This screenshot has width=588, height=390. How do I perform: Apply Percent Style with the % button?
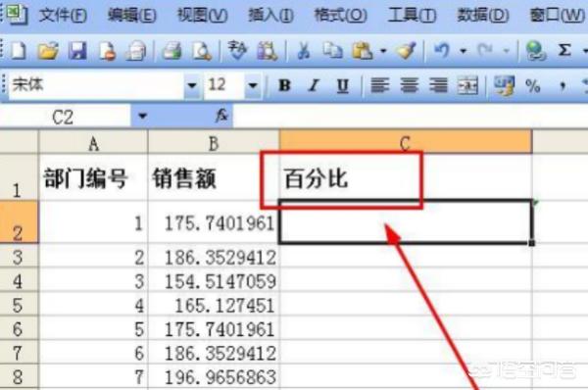tap(533, 86)
